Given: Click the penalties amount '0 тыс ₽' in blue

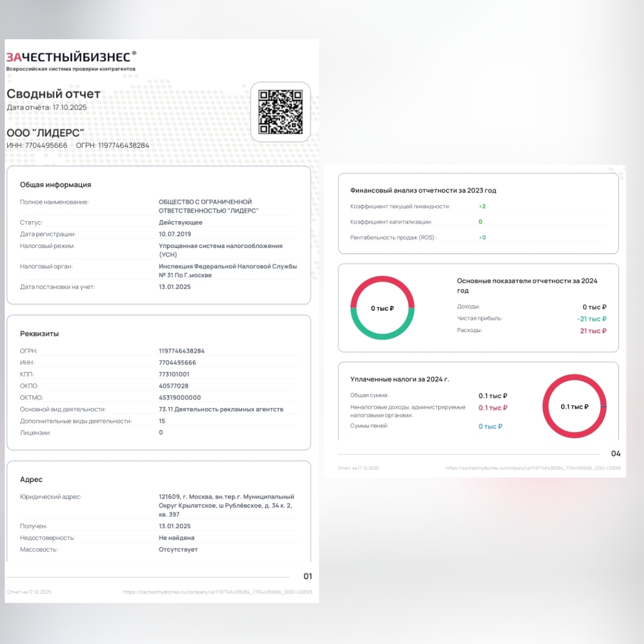Looking at the screenshot, I should pos(490,426).
